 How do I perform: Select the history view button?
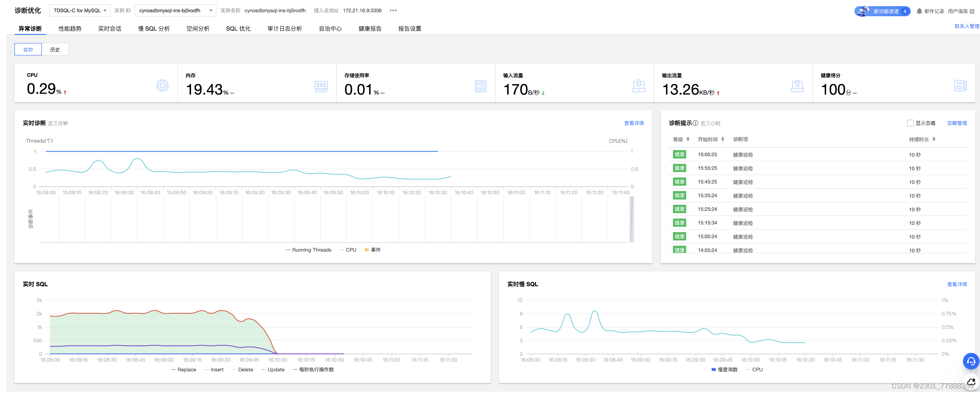pos(55,50)
